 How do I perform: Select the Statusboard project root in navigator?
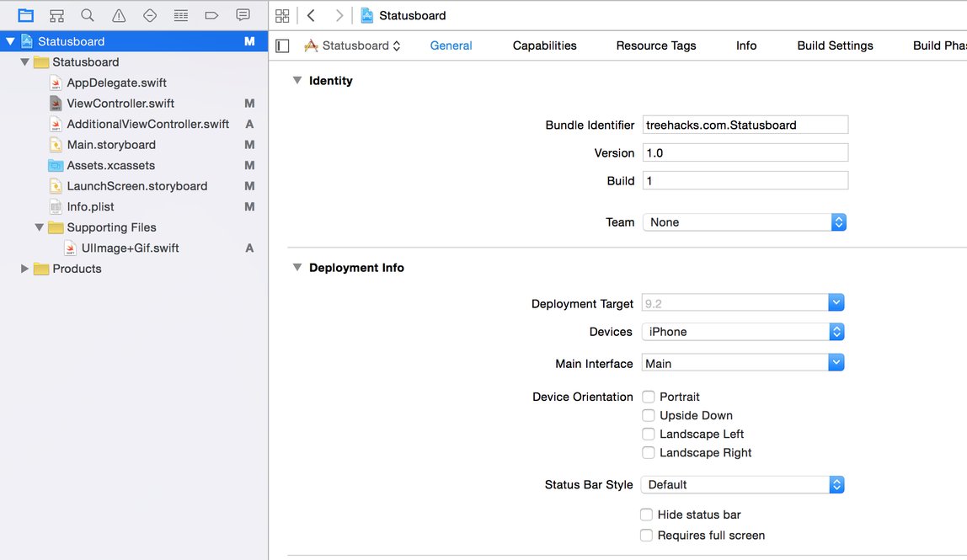(134, 41)
